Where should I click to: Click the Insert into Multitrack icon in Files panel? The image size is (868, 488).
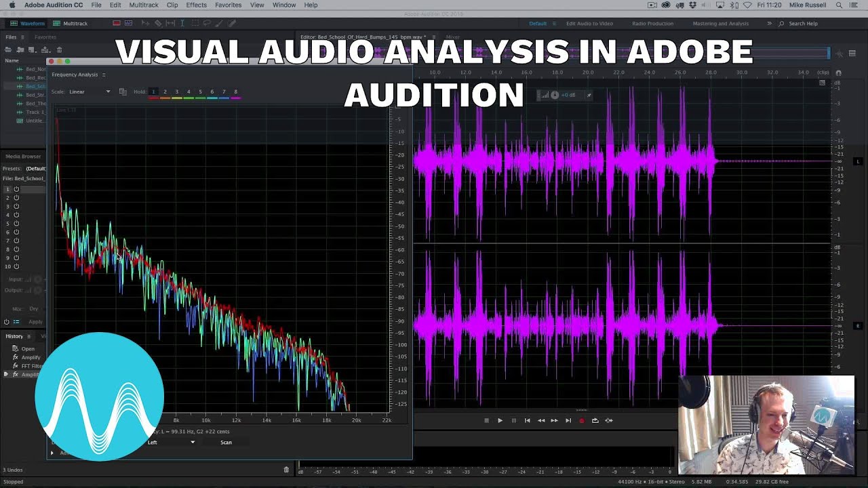pos(45,49)
